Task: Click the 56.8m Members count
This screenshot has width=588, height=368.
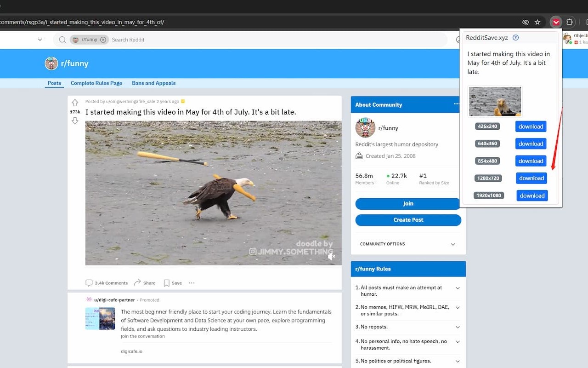Action: click(364, 176)
